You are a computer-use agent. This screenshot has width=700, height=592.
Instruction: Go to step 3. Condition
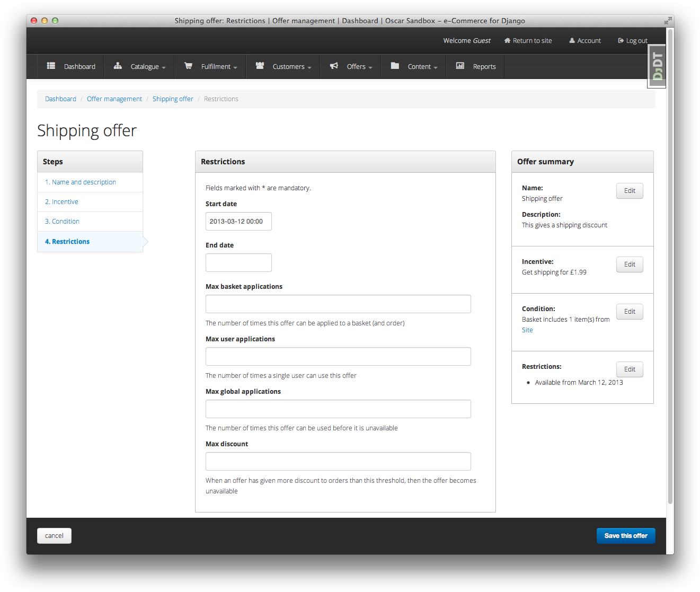tap(62, 222)
